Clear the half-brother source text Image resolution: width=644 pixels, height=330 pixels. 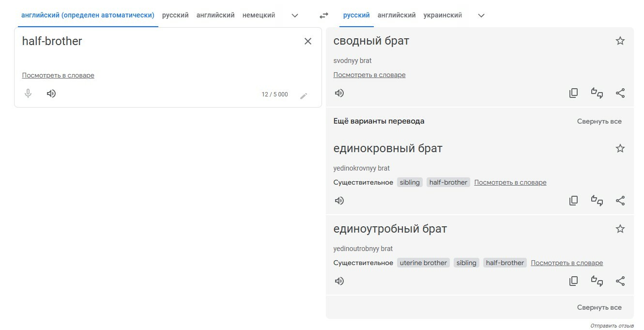coord(307,41)
